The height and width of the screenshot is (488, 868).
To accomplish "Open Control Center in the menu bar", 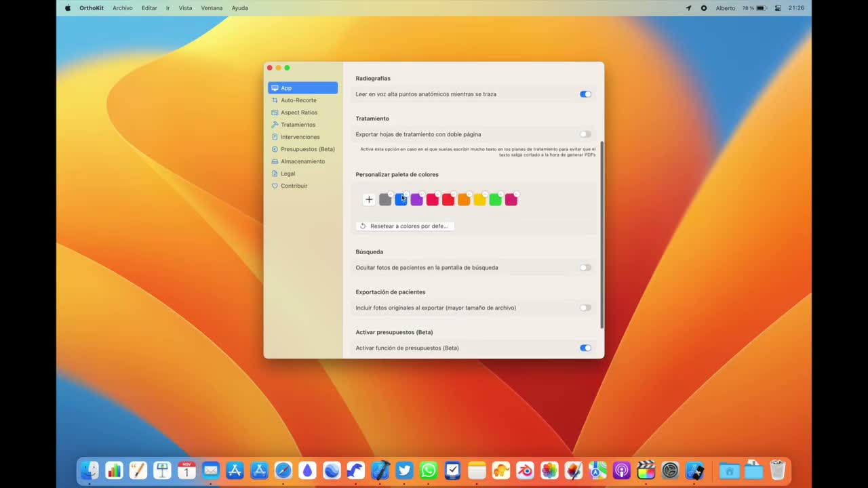I will point(778,8).
